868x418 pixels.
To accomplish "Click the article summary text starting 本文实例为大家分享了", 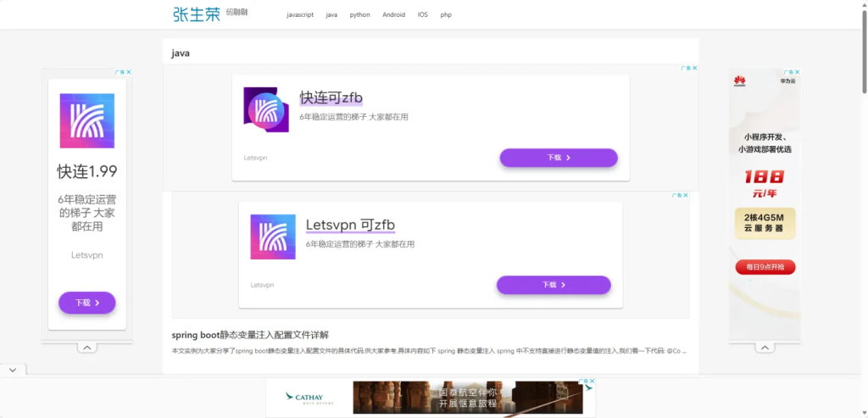I will tap(429, 351).
